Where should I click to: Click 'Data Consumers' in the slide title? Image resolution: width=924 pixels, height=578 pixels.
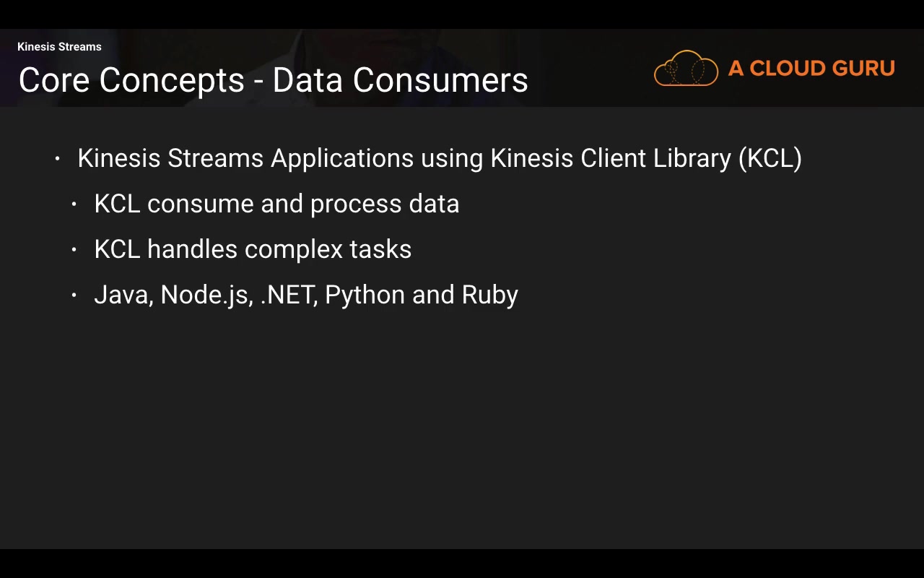401,80
